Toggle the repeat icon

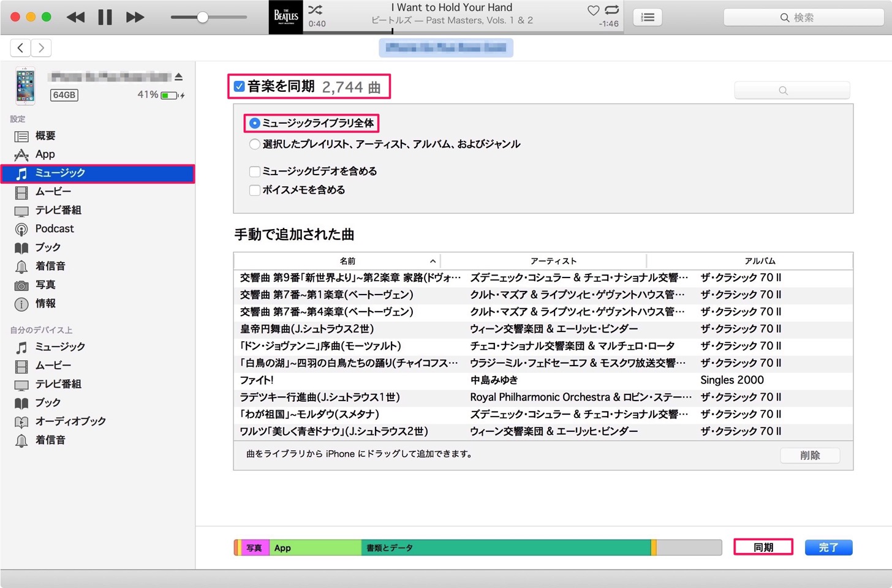(611, 10)
